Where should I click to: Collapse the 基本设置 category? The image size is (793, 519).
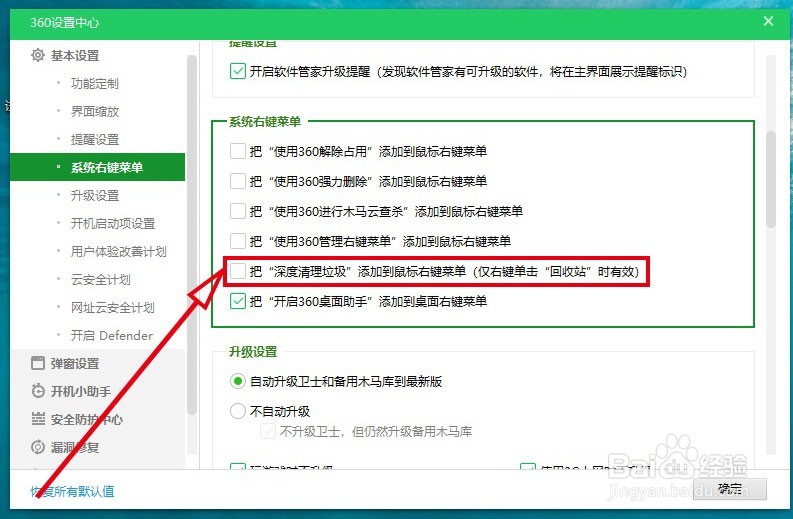click(x=75, y=56)
